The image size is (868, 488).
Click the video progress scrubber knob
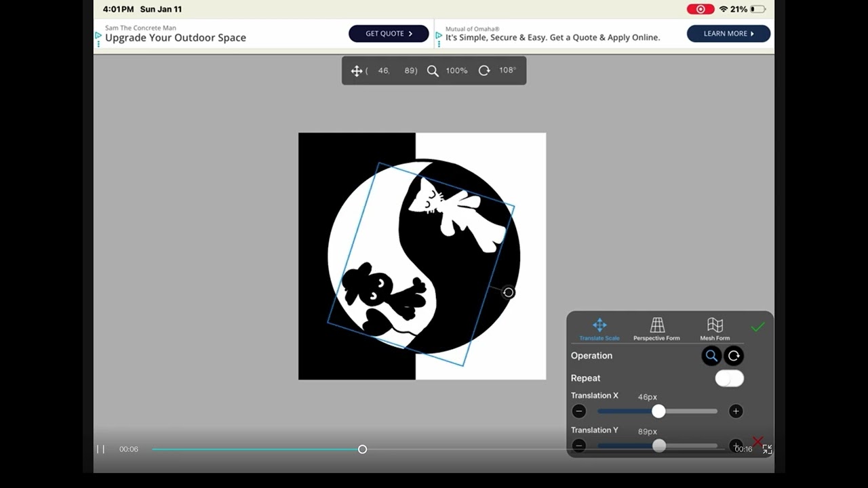pos(362,449)
